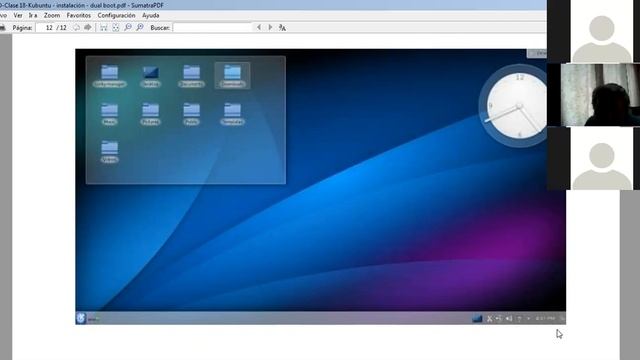The height and width of the screenshot is (360, 640).
Task: Open the Ir a menu
Action: [x=33, y=15]
